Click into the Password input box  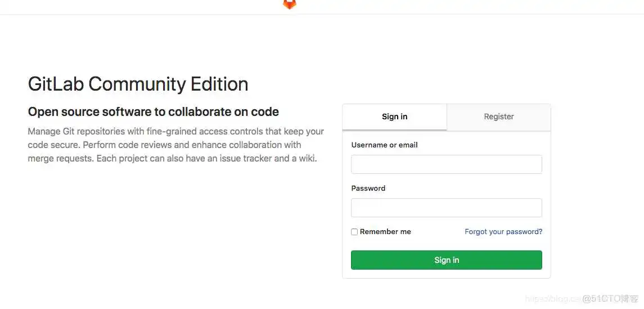pyautogui.click(x=446, y=208)
